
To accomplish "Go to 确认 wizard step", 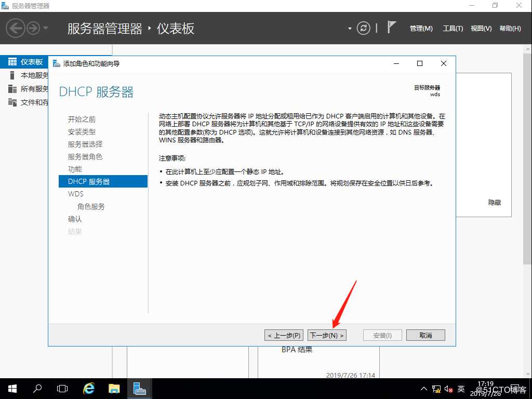I will [75, 219].
